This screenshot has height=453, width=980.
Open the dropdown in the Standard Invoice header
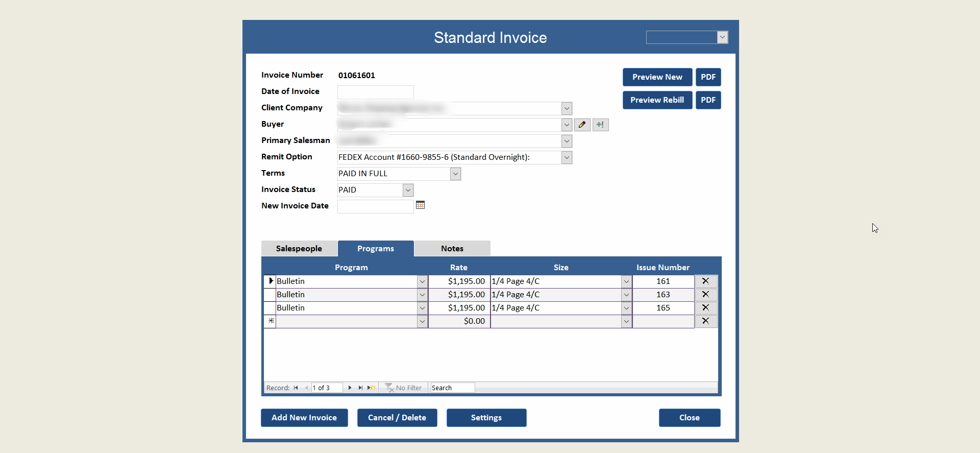722,37
